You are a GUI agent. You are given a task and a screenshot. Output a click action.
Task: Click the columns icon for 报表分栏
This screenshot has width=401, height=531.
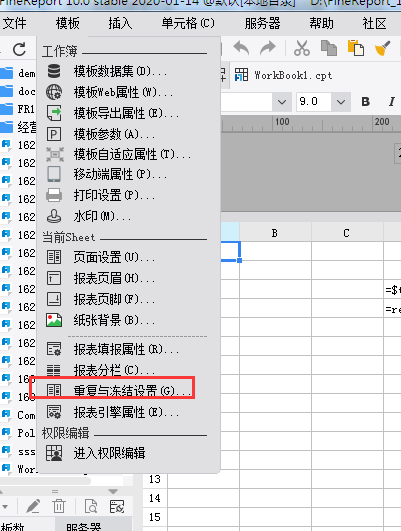[x=54, y=370]
